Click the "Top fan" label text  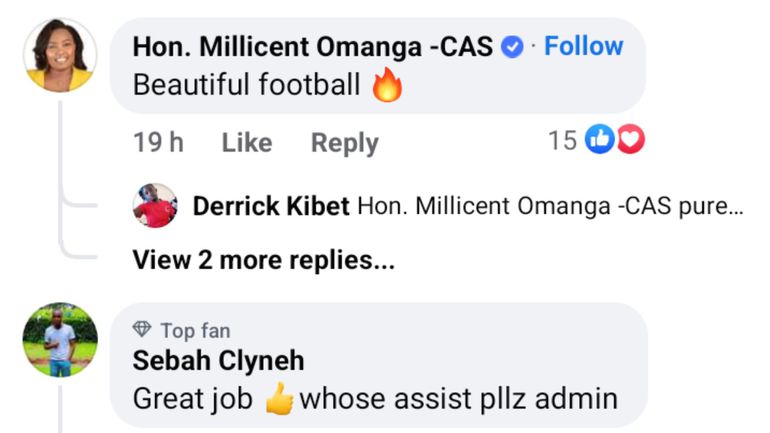pyautogui.click(x=195, y=331)
